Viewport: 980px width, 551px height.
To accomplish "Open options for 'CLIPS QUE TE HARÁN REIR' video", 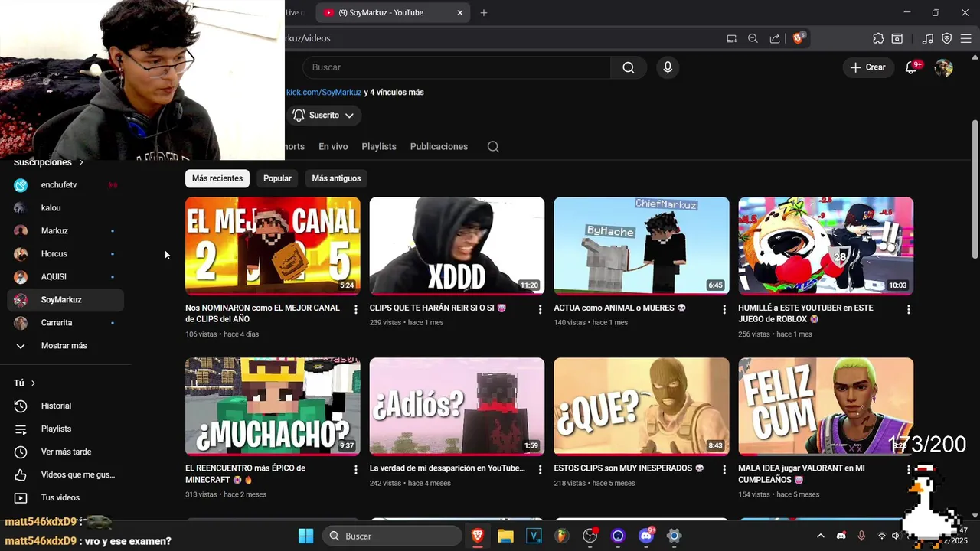I will pyautogui.click(x=540, y=309).
